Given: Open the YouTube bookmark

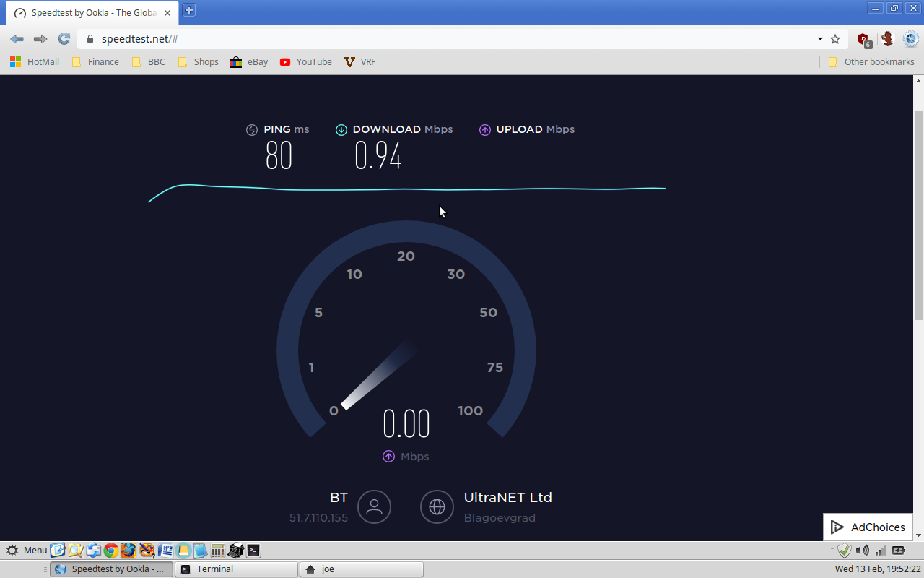Looking at the screenshot, I should click(306, 62).
